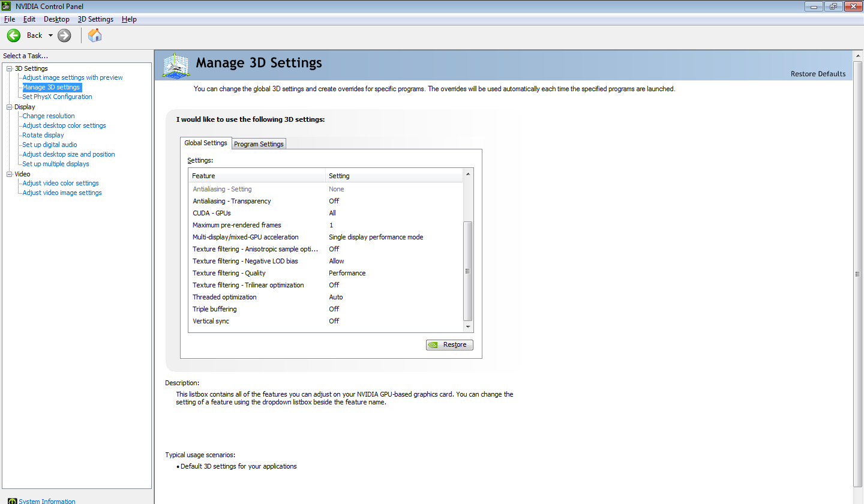The width and height of the screenshot is (864, 504).
Task: Select Texture filtering - Anisotropic sample optimization row
Action: pyautogui.click(x=326, y=249)
